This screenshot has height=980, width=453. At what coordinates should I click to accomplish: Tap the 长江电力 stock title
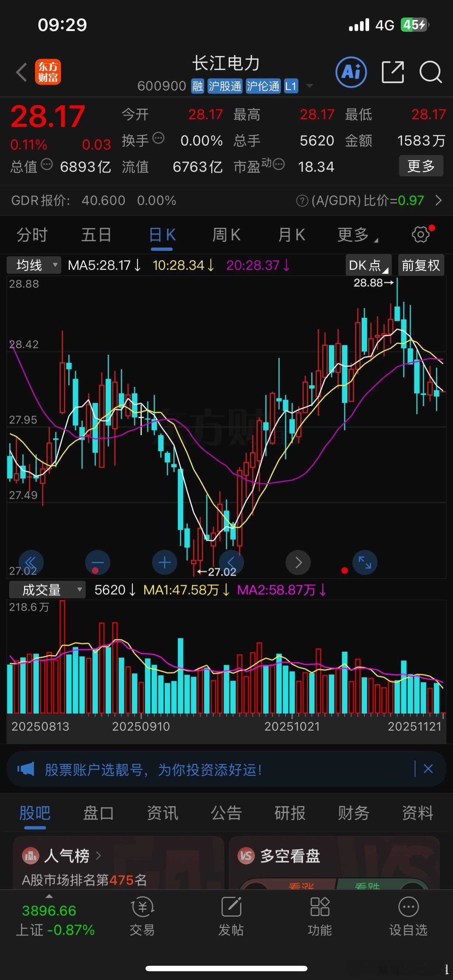pos(226,63)
